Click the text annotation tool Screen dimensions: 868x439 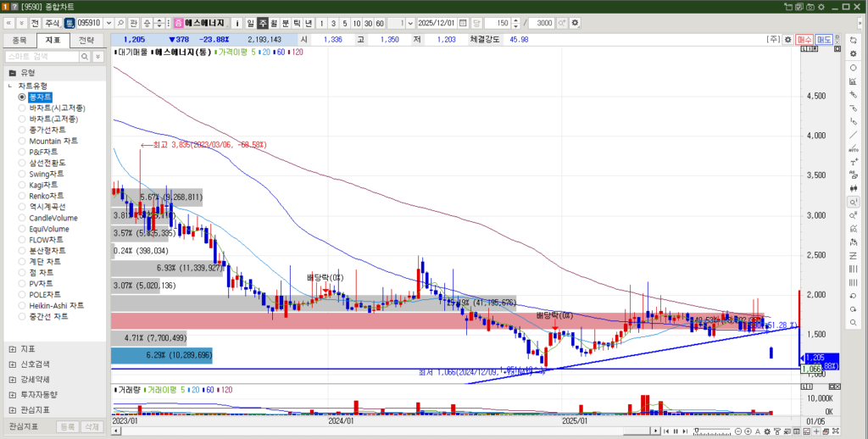tap(853, 162)
